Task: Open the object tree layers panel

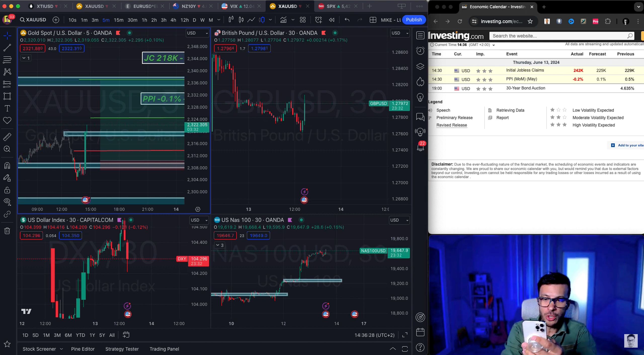Action: tap(420, 66)
